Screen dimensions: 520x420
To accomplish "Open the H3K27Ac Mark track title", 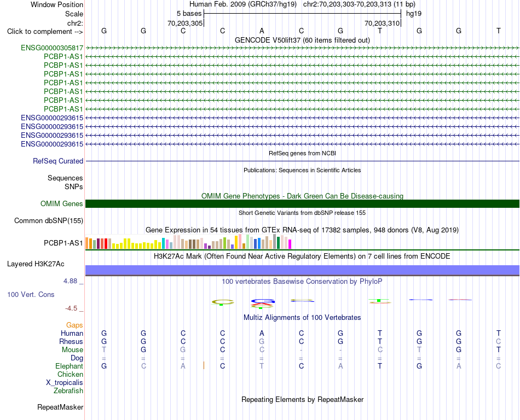I will [302, 256].
